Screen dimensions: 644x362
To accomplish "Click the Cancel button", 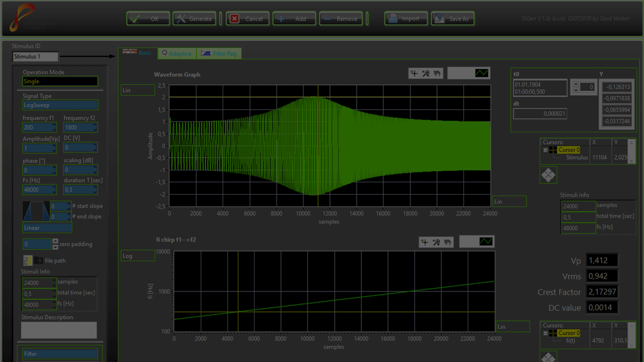I will [x=248, y=19].
